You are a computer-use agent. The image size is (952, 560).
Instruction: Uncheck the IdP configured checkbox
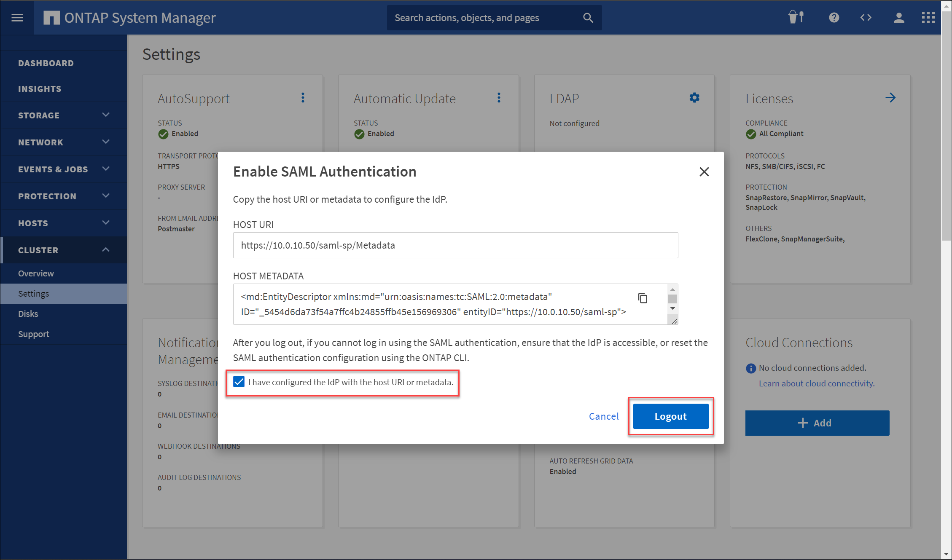click(x=239, y=382)
